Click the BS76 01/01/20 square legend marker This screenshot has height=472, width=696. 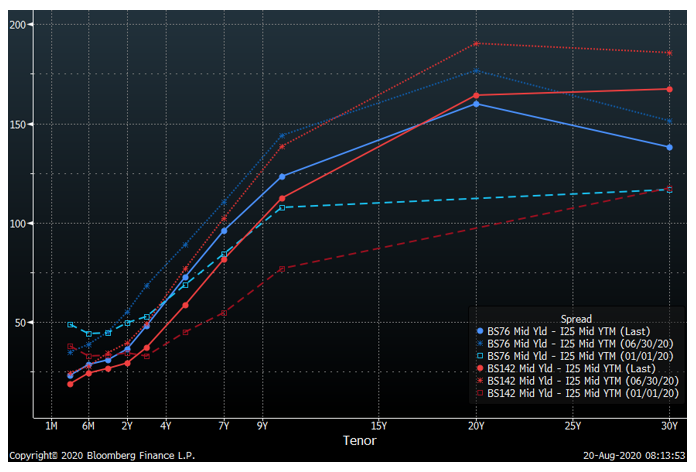coord(481,356)
